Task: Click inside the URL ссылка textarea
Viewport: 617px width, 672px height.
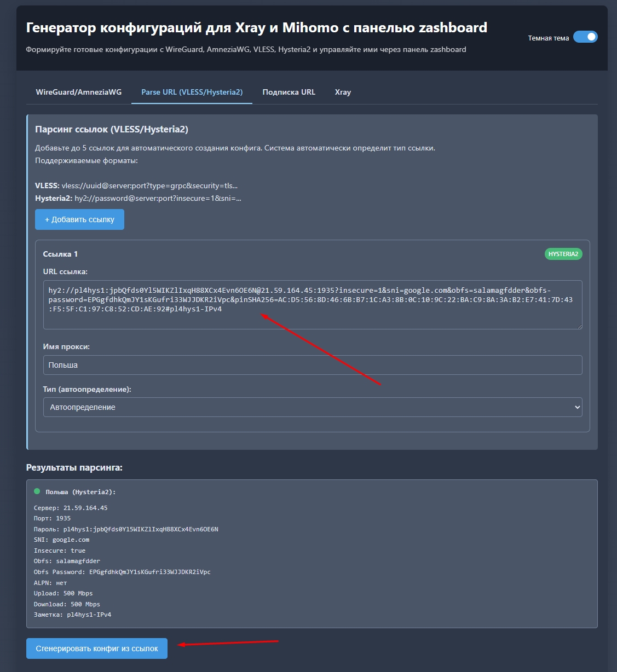Action: coord(312,305)
